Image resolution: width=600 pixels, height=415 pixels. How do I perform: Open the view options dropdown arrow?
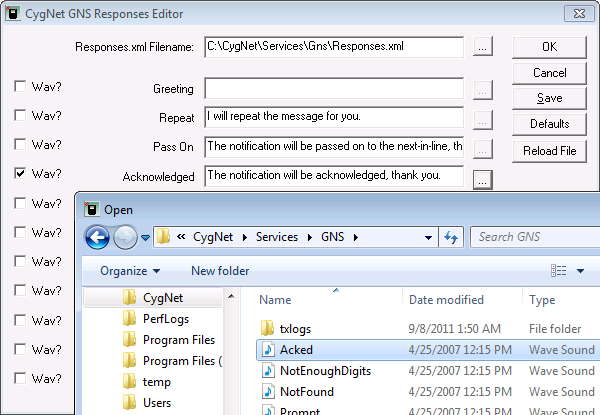[x=580, y=271]
